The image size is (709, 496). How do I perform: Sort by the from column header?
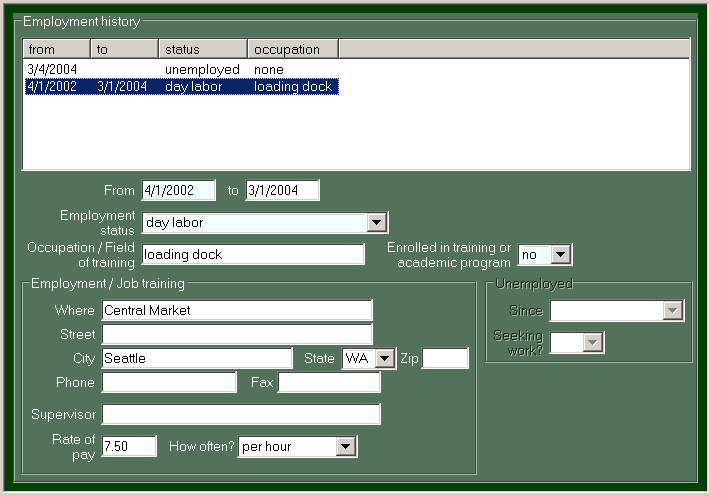[x=57, y=49]
